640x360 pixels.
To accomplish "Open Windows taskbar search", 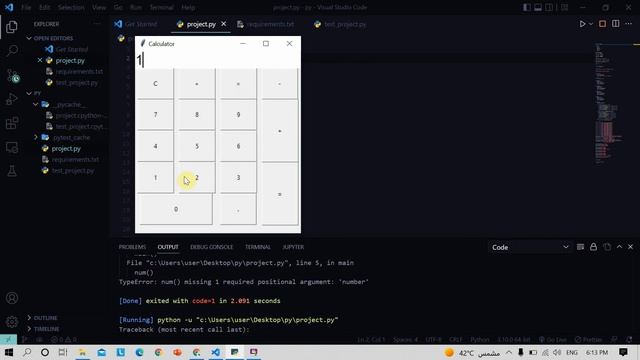I will point(27,352).
